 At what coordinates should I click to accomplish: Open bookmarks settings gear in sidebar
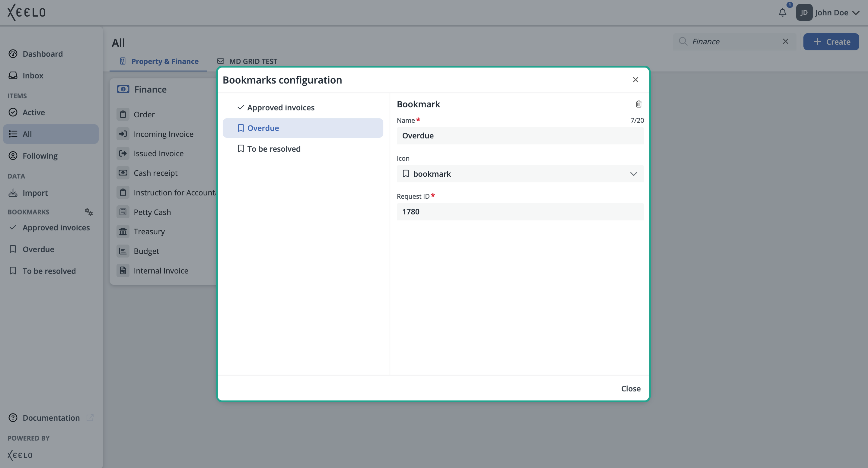tap(89, 212)
